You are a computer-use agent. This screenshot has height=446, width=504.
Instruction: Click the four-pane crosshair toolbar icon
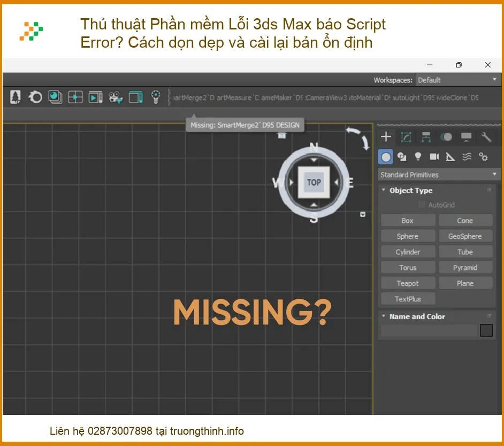(x=75, y=97)
